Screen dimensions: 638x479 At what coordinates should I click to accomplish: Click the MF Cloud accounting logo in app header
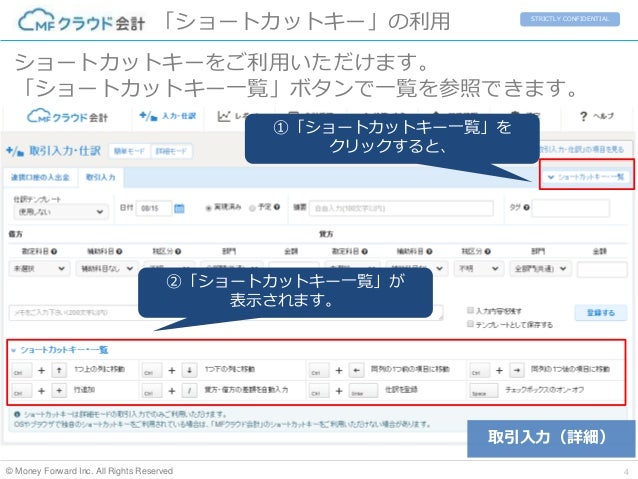(67, 117)
